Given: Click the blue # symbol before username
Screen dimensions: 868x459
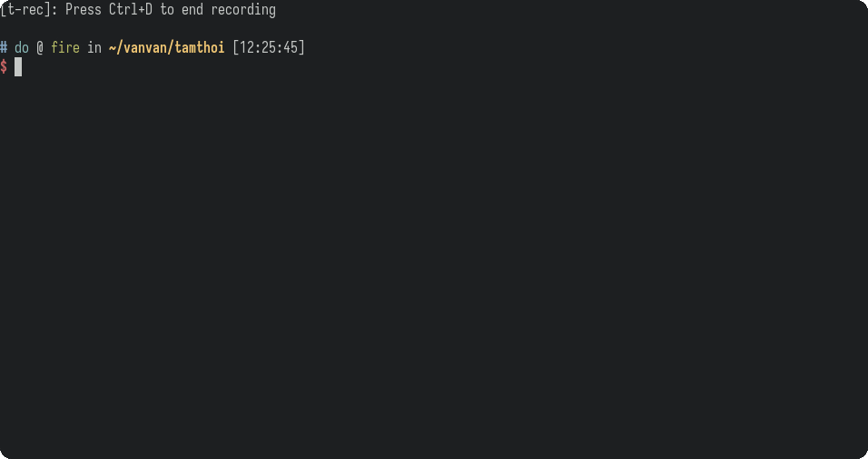Looking at the screenshot, I should (x=4, y=47).
